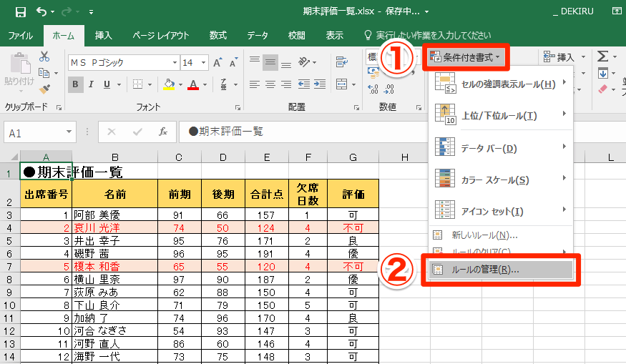Open the Quick Access Toolbar customize arrow

coord(92,12)
